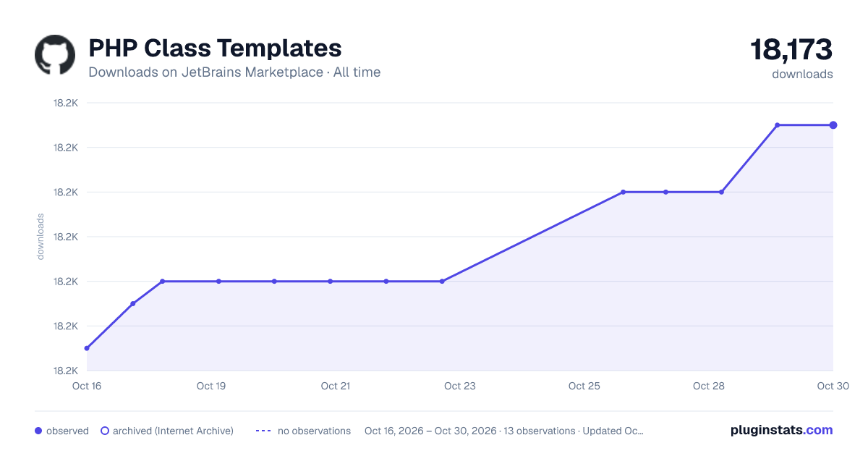Screen dimensions: 868x456
Task: Click the Oct 19 axis label
Action: pyautogui.click(x=211, y=386)
